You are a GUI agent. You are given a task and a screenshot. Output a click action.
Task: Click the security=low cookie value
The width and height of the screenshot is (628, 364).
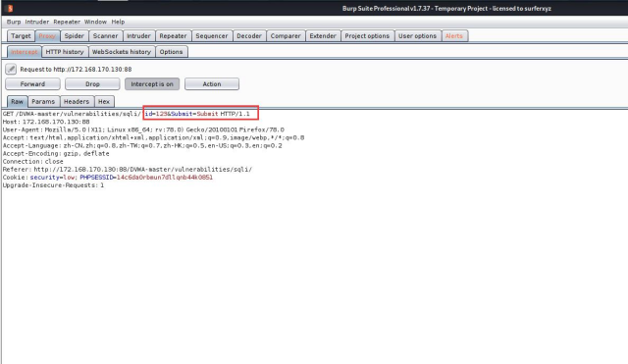click(x=52, y=178)
